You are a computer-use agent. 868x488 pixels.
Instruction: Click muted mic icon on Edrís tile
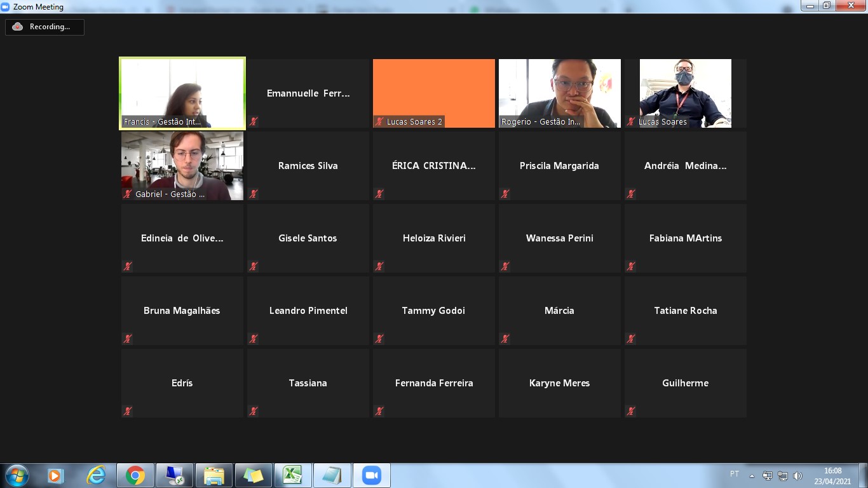[128, 411]
